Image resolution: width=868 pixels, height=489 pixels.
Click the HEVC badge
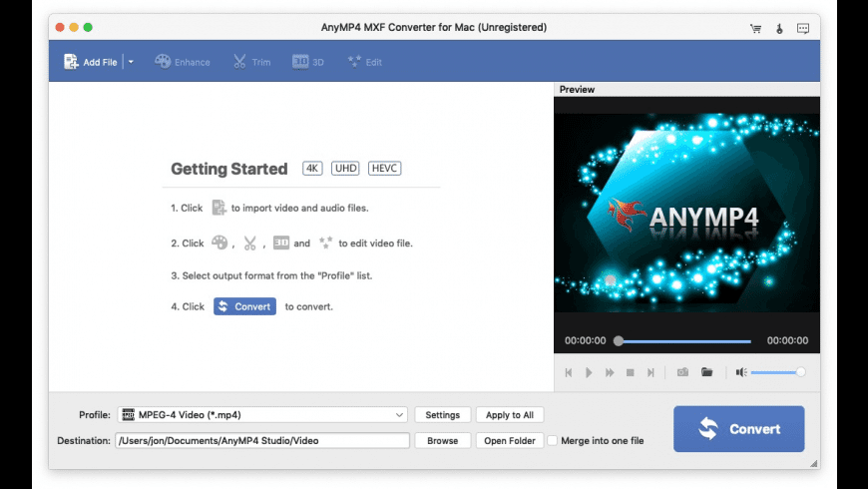[384, 169]
